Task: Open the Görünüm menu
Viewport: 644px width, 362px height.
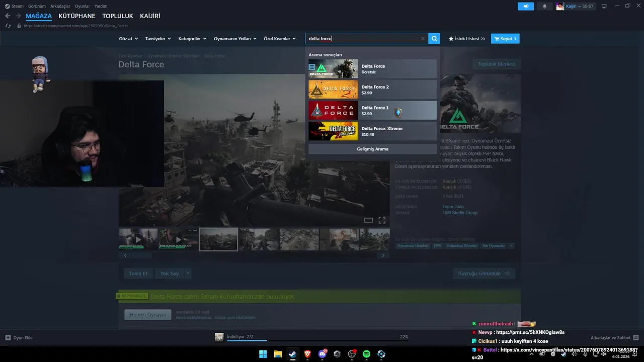Action: 37,6
